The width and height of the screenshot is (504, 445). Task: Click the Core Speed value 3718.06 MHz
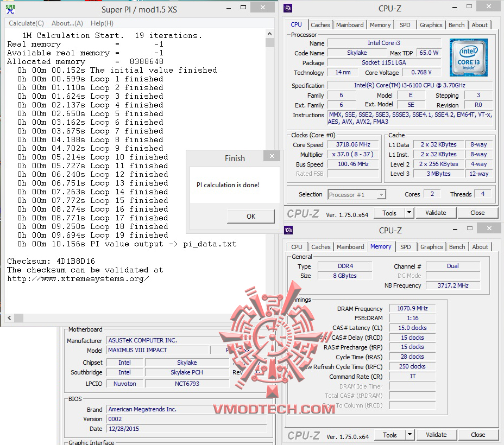coord(353,144)
